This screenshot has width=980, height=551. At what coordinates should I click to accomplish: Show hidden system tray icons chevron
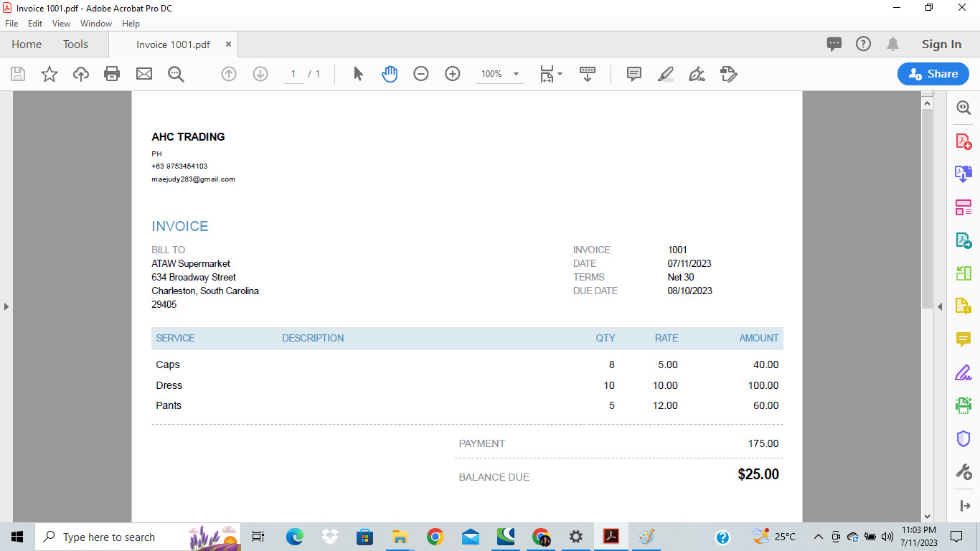[x=818, y=537]
